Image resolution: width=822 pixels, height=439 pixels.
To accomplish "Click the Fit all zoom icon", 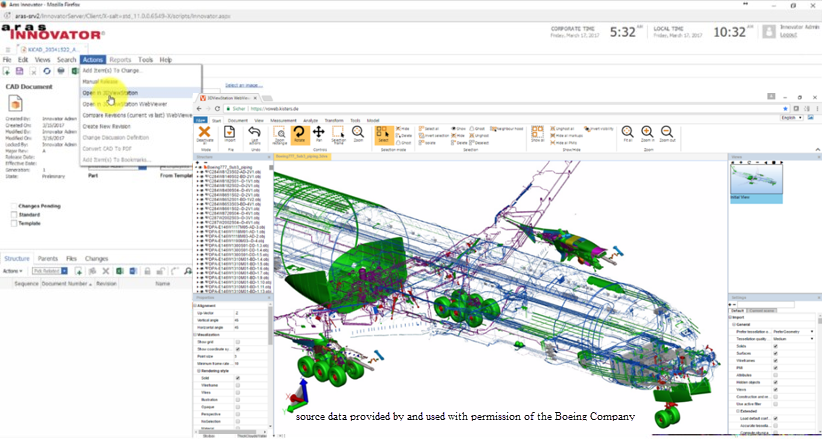I will [x=627, y=134].
